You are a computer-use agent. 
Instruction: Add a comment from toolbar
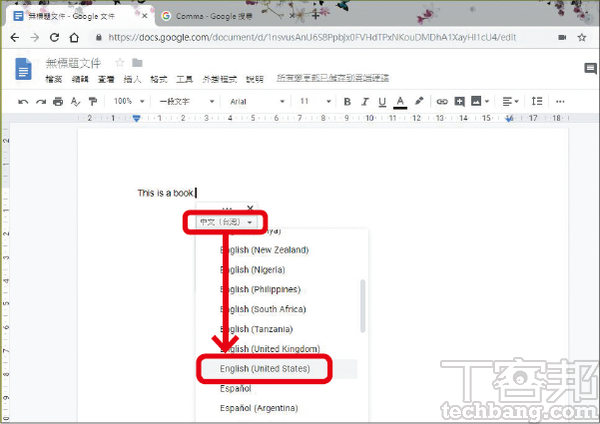(x=459, y=101)
